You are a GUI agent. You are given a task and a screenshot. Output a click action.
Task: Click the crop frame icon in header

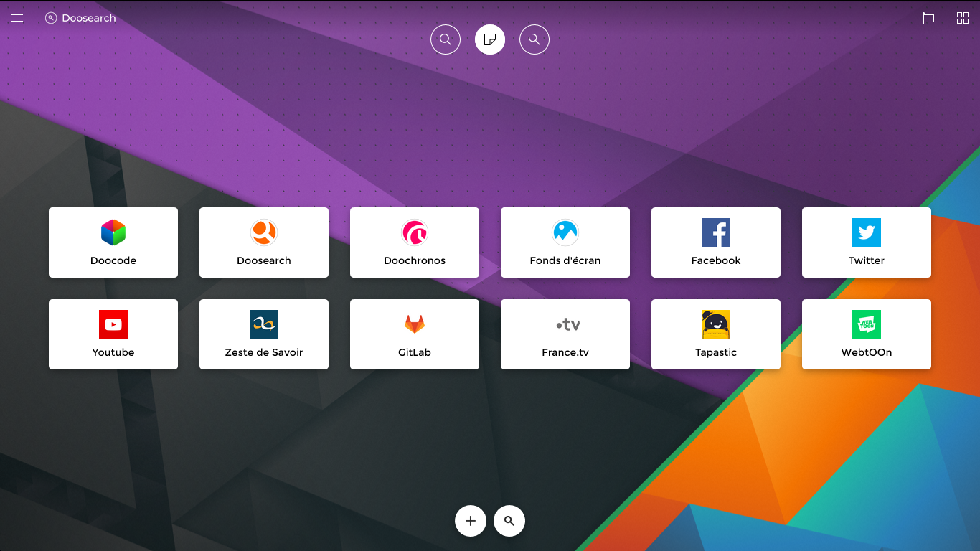pos(928,18)
